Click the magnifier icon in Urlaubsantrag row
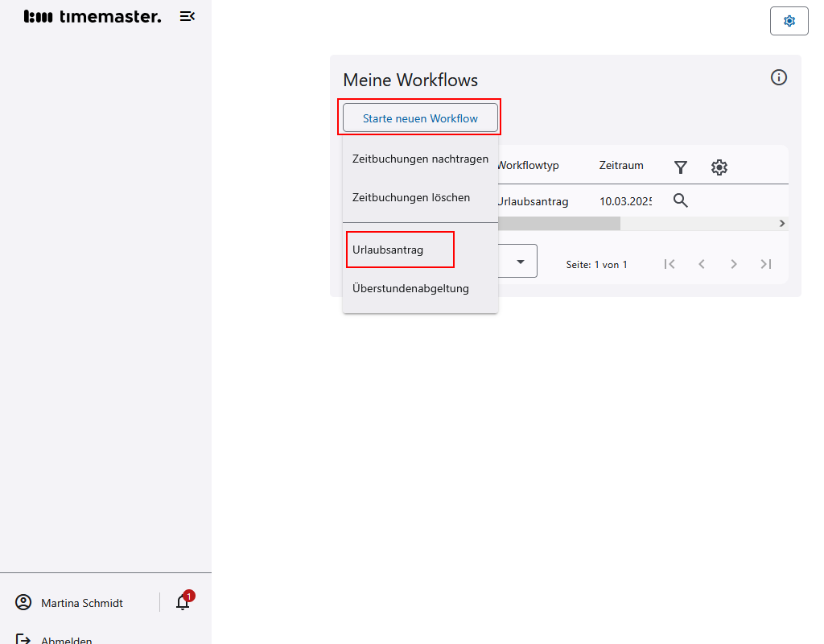 coord(681,201)
